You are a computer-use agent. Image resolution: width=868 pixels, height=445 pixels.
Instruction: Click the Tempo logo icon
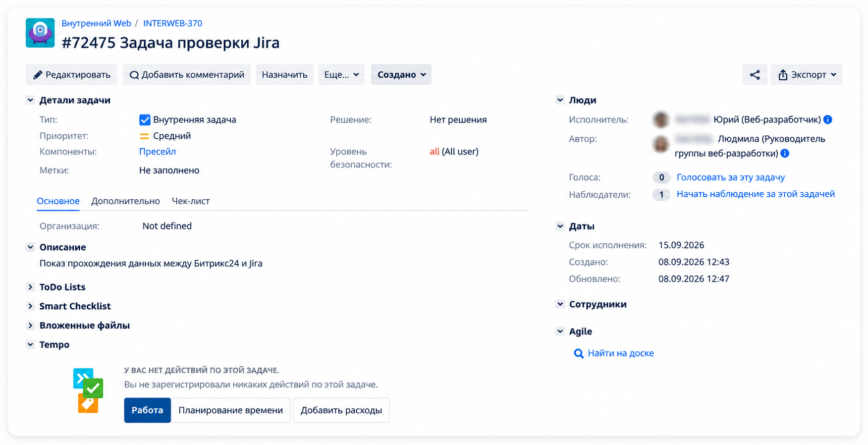click(88, 390)
